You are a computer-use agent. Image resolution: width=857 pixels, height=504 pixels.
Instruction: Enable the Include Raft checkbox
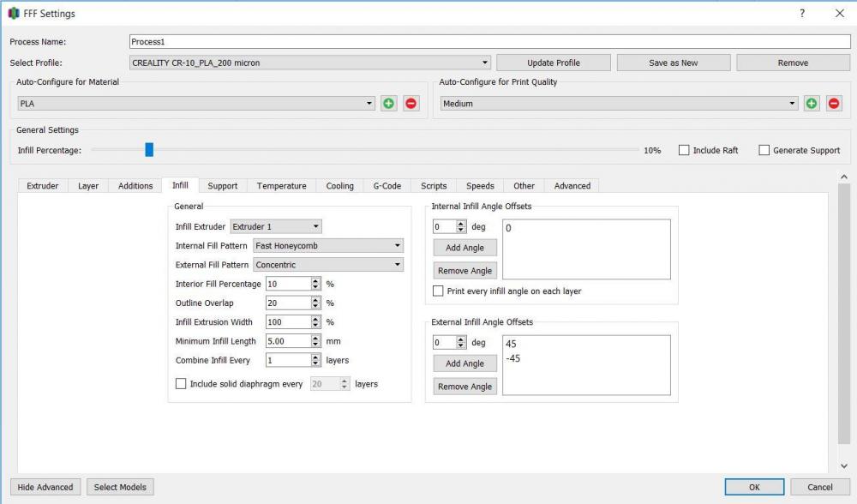(x=684, y=150)
